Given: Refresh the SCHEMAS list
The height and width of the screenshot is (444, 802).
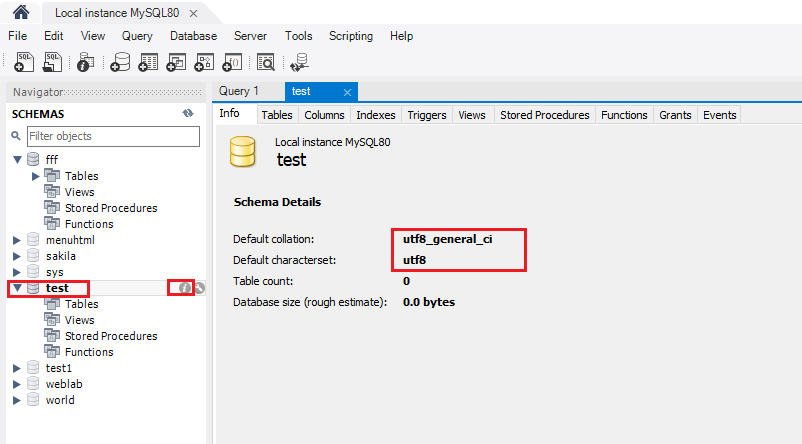Looking at the screenshot, I should point(188,114).
